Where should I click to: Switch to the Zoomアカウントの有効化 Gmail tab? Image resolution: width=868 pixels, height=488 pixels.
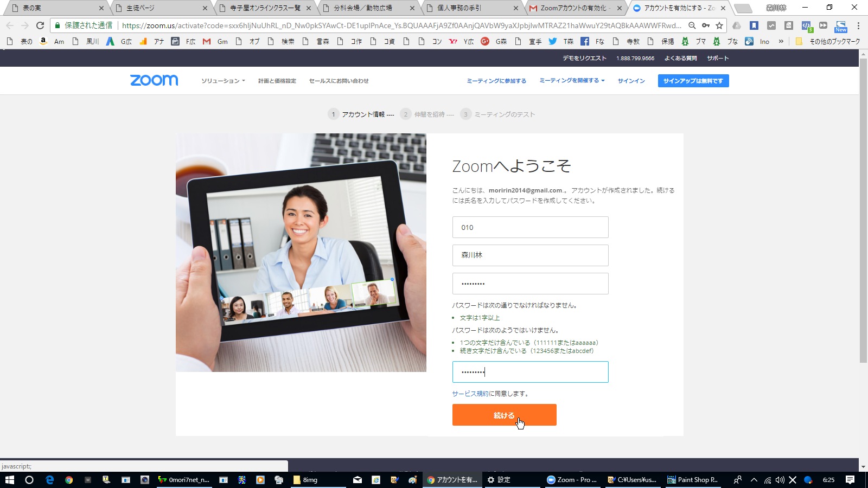[575, 8]
